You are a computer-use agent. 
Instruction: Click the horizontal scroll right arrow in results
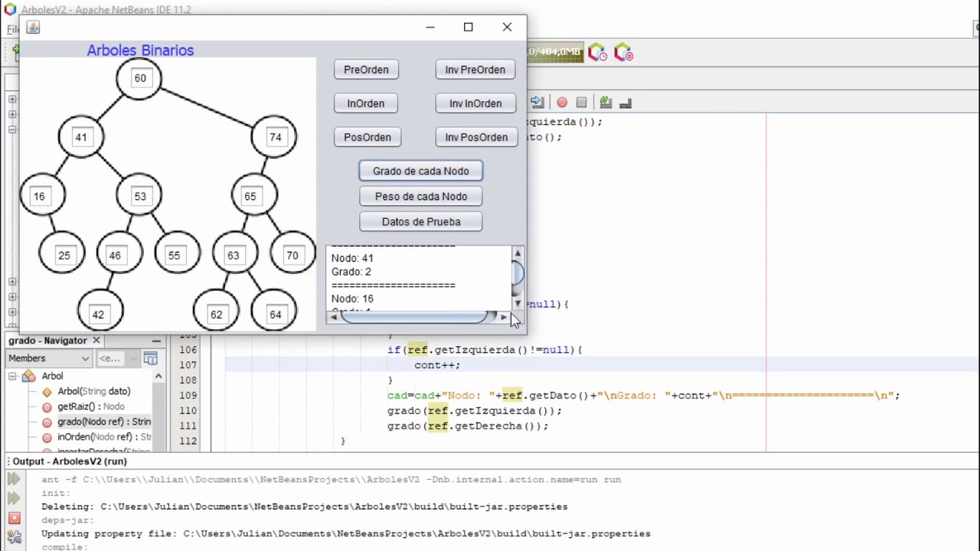click(x=503, y=317)
